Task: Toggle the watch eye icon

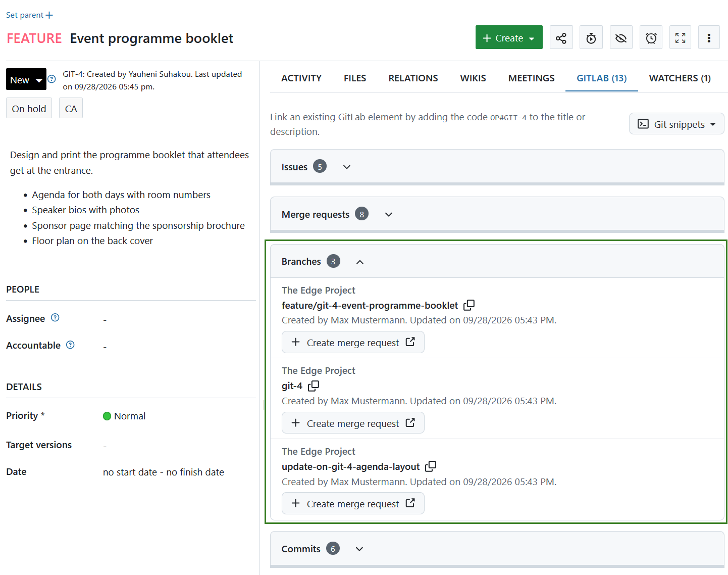Action: [x=621, y=38]
